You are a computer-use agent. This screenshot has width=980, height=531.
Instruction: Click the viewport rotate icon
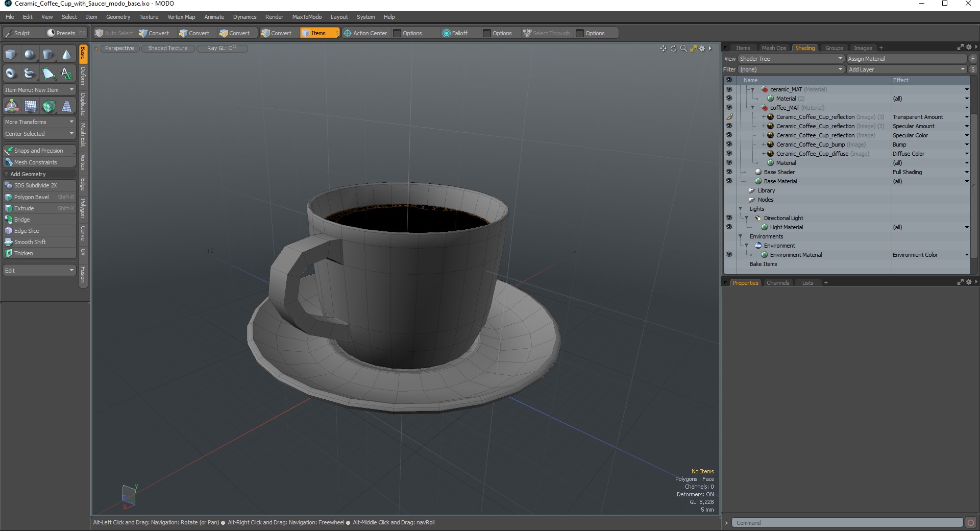(x=673, y=49)
